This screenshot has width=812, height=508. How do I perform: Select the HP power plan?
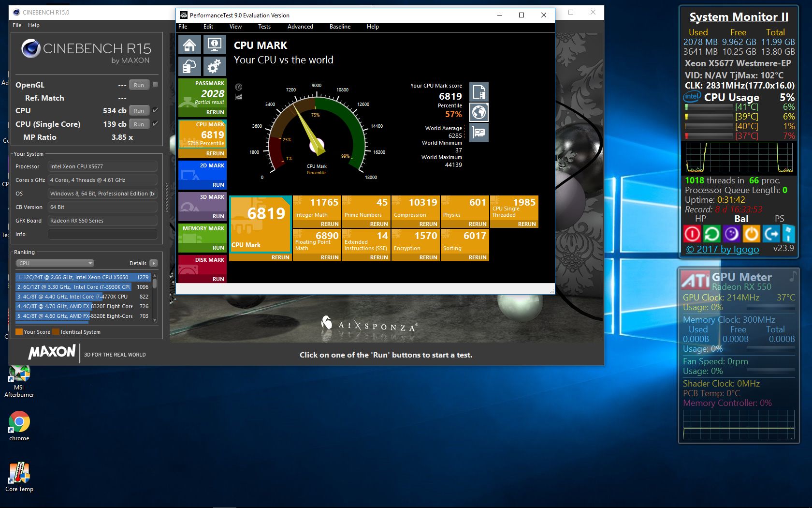coord(700,219)
